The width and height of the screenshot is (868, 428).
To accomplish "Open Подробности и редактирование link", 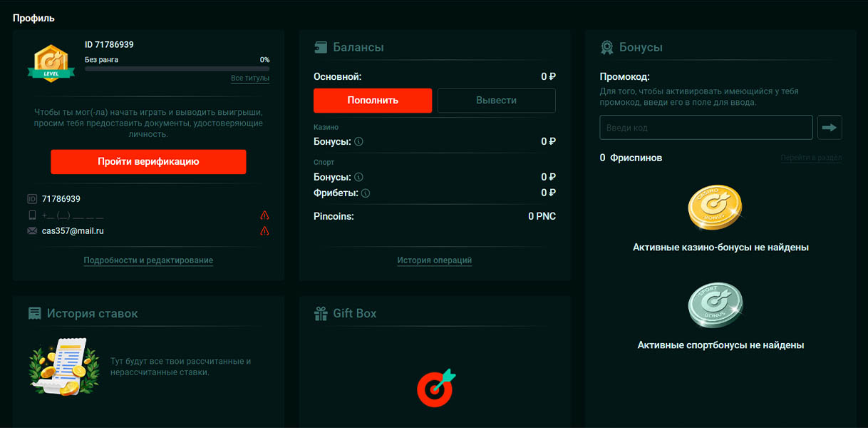I will [148, 260].
